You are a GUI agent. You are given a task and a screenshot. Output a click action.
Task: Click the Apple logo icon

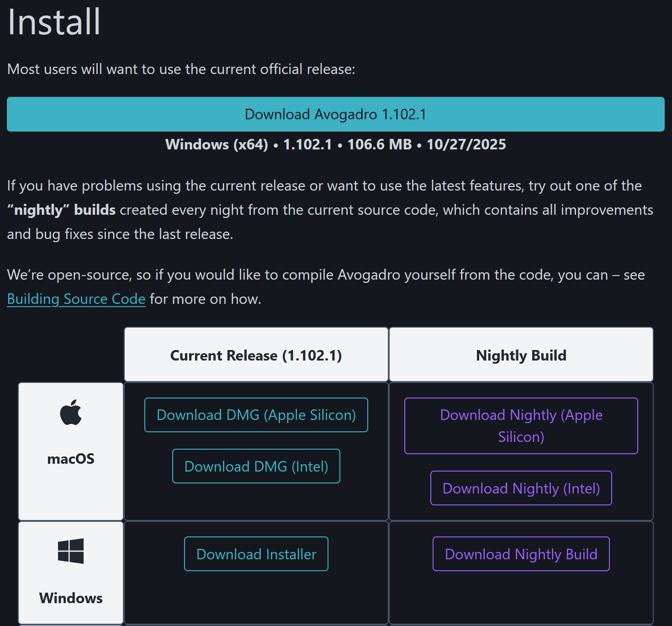pyautogui.click(x=71, y=412)
